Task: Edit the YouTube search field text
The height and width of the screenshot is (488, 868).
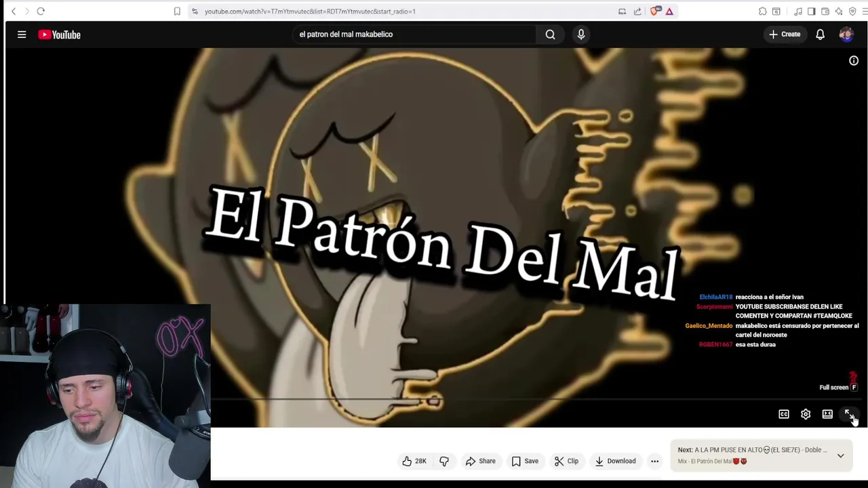Action: click(414, 35)
